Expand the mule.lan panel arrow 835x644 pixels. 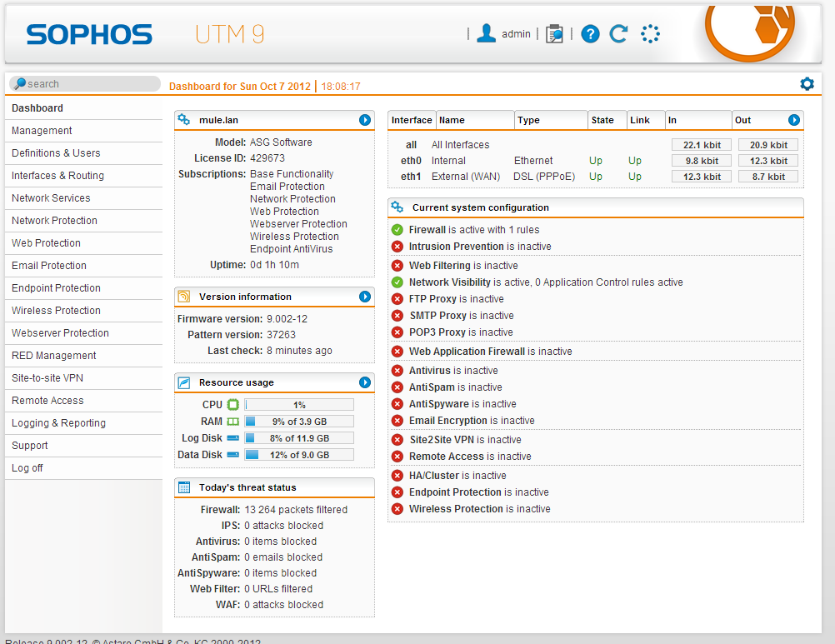(x=365, y=120)
